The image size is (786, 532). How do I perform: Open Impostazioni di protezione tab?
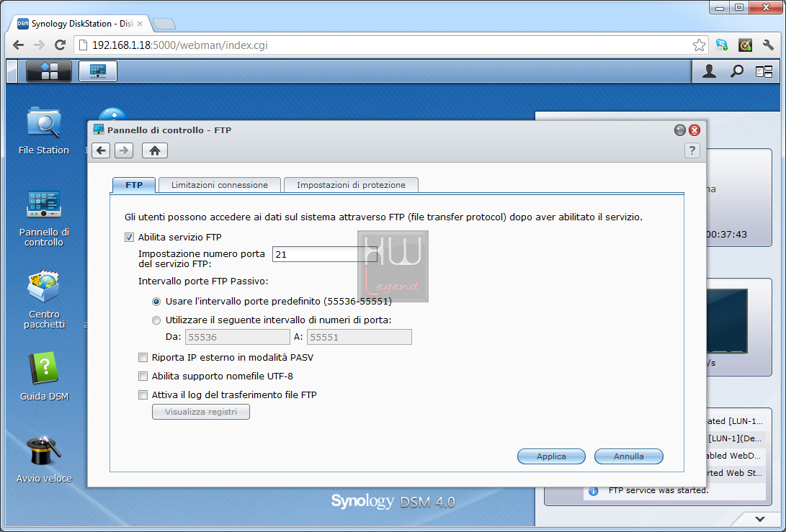click(x=351, y=185)
